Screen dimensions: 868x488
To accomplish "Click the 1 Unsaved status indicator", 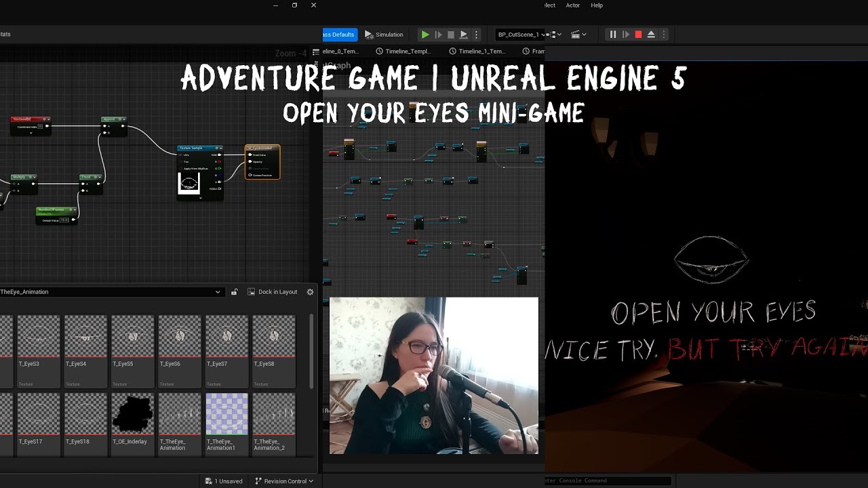I will coord(224,481).
